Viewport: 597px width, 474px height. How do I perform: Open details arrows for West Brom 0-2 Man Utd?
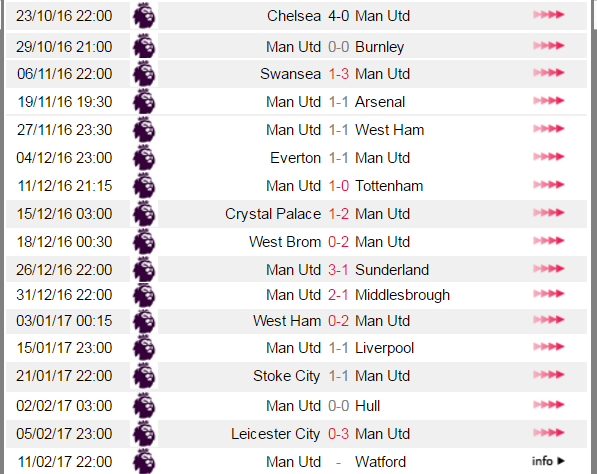click(x=548, y=241)
